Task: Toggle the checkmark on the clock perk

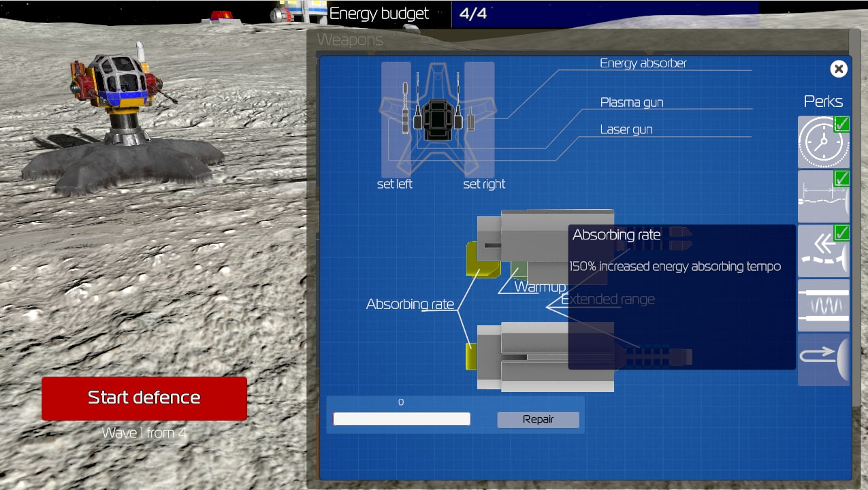Action: pyautogui.click(x=841, y=124)
